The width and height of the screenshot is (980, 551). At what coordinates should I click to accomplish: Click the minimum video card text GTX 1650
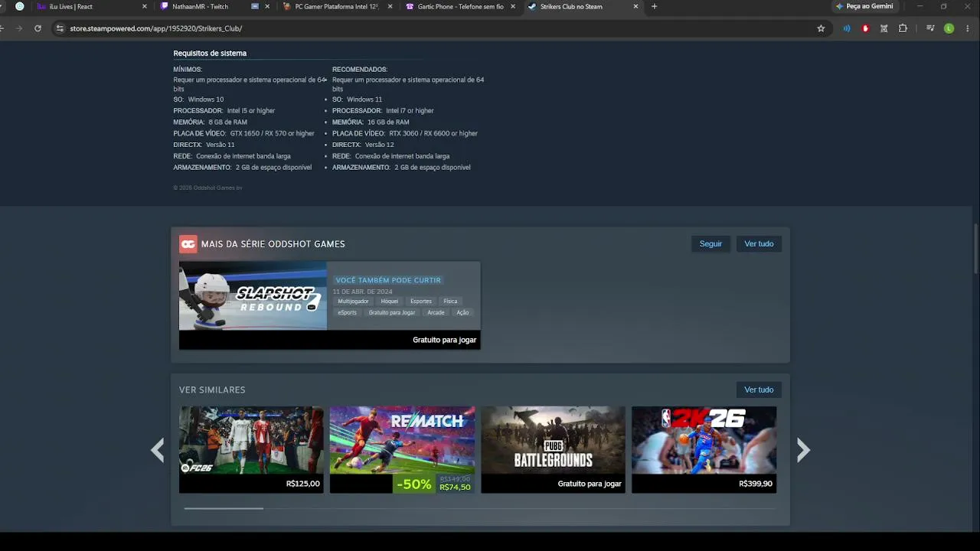coord(273,133)
